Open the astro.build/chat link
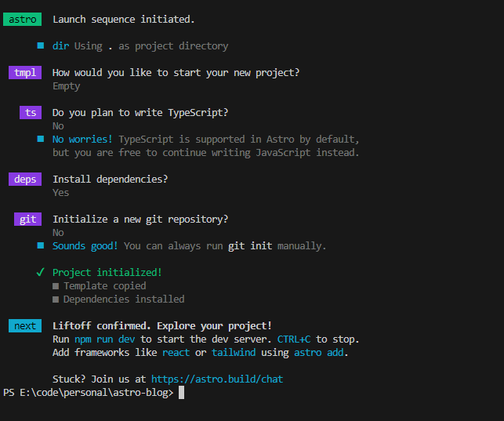The width and height of the screenshot is (504, 421). (x=217, y=379)
